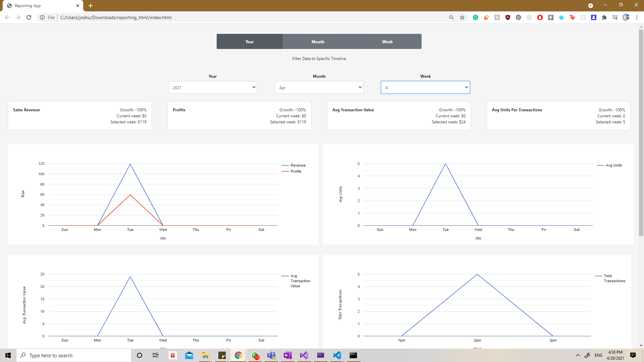Open the Chrome three-dot menu

[x=637, y=17]
